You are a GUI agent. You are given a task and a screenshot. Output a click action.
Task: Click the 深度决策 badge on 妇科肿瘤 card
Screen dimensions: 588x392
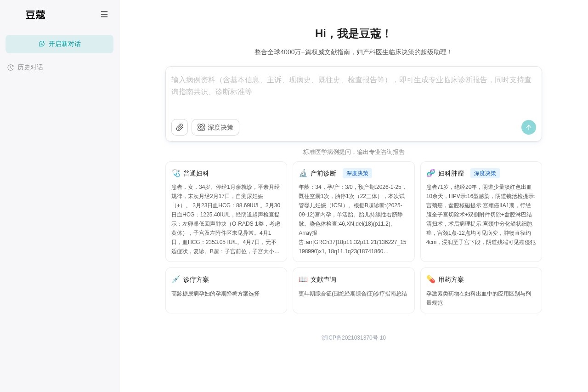tap(485, 173)
